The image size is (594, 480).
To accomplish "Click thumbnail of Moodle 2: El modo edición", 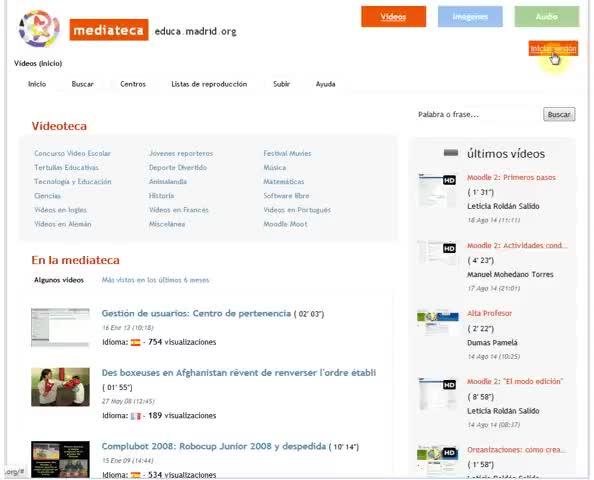I will point(438,394).
